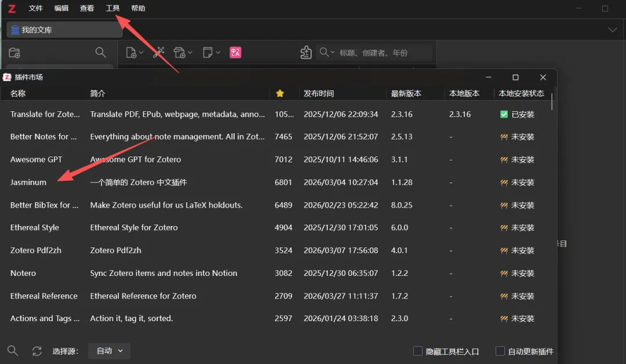Sort by 本地版本 column header
The width and height of the screenshot is (626, 364).
point(464,93)
